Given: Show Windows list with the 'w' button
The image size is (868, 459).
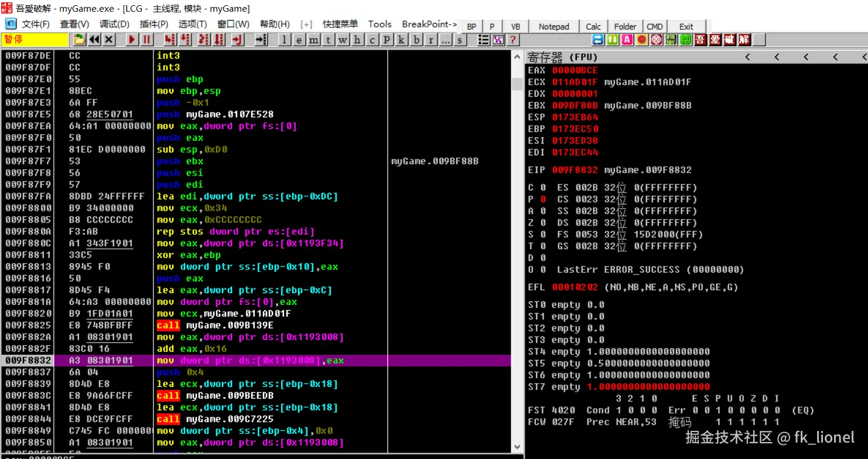Looking at the screenshot, I should tap(343, 39).
